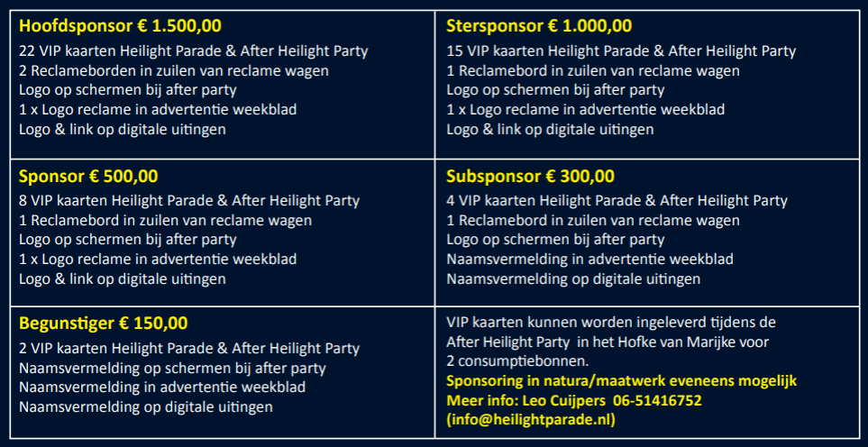This screenshot has width=868, height=447.
Task: Click the 2 Reclameborden in zuilen line
Action: [x=173, y=70]
